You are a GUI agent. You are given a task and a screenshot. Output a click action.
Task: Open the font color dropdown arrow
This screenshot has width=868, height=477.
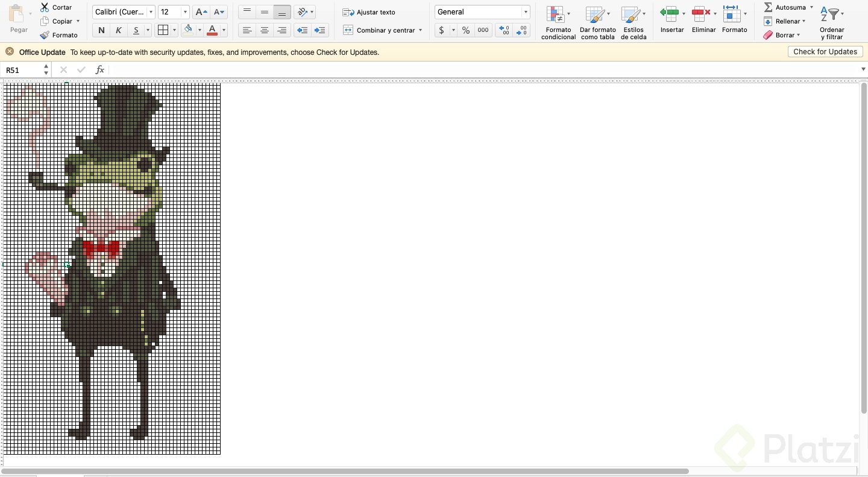[x=224, y=30]
